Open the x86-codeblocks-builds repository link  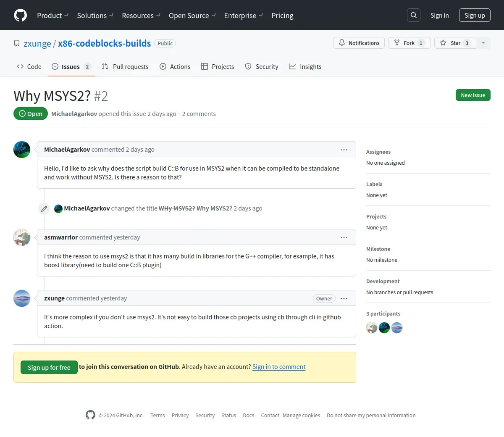104,43
